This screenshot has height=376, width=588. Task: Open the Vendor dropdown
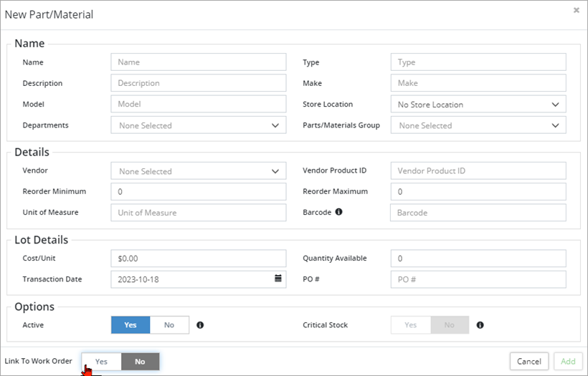[x=198, y=171]
